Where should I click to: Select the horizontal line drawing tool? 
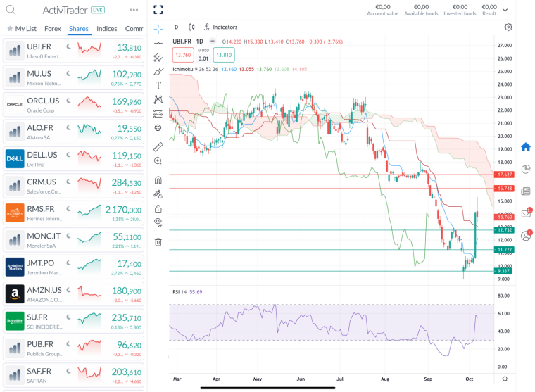click(158, 44)
